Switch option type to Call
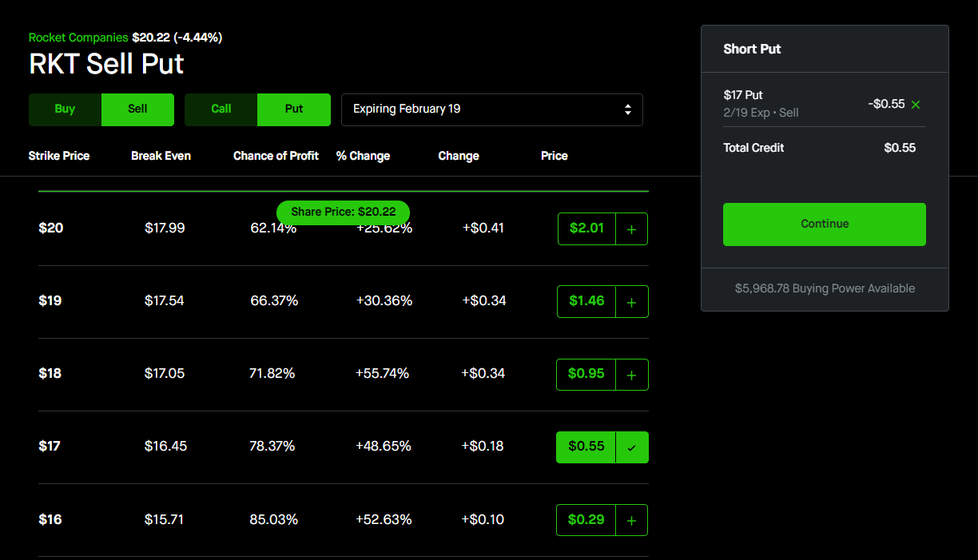This screenshot has height=560, width=978. point(221,109)
